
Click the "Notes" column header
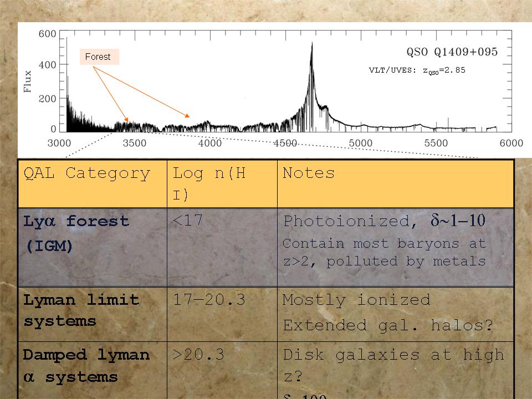click(x=309, y=173)
